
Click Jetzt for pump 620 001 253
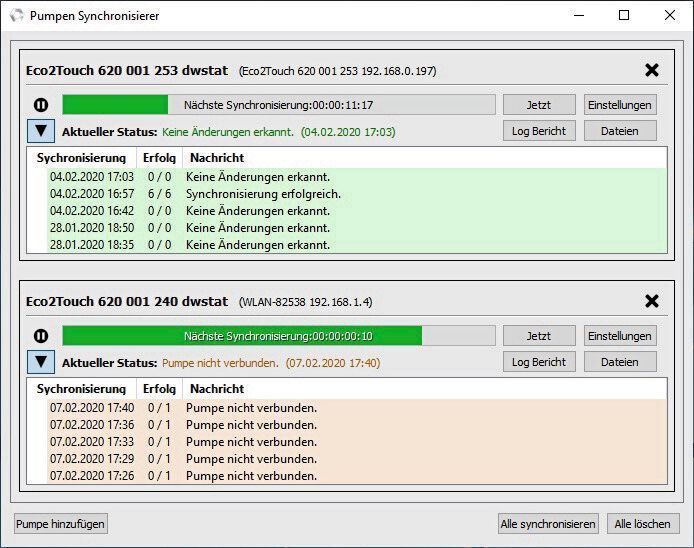click(x=539, y=105)
